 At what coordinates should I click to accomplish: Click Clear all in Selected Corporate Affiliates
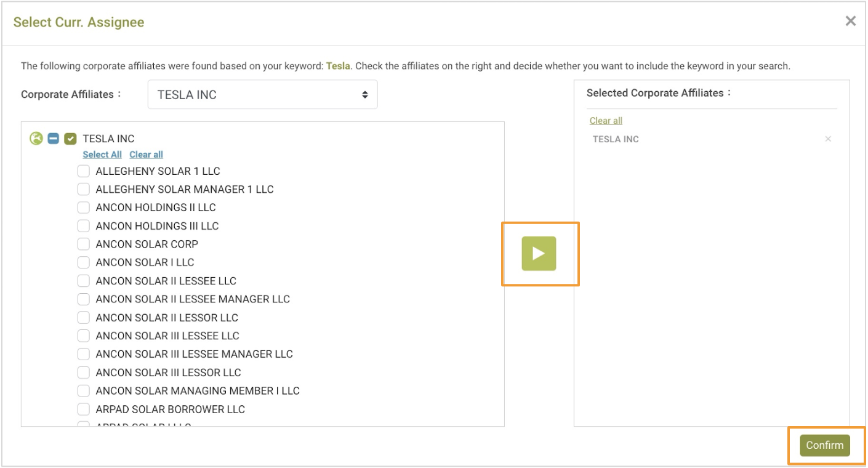(606, 121)
